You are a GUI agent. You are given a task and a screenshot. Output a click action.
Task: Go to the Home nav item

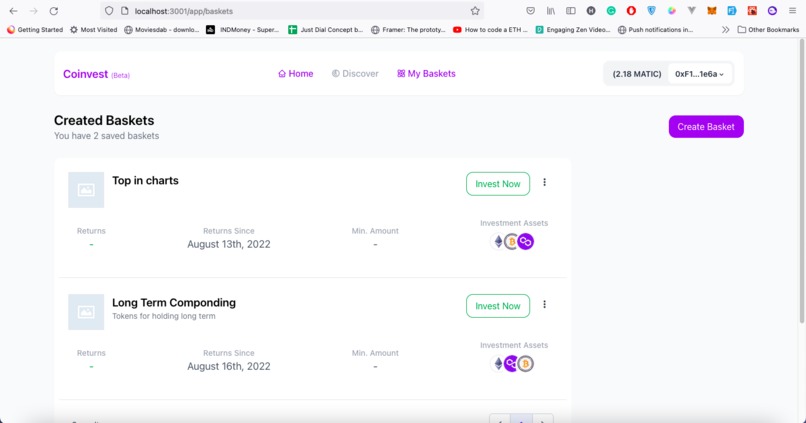pyautogui.click(x=296, y=73)
